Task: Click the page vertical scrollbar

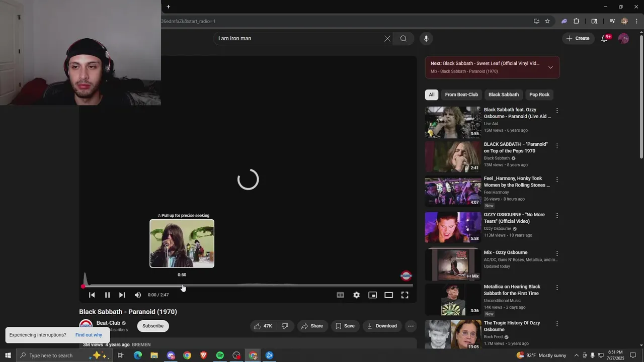Action: (641, 98)
